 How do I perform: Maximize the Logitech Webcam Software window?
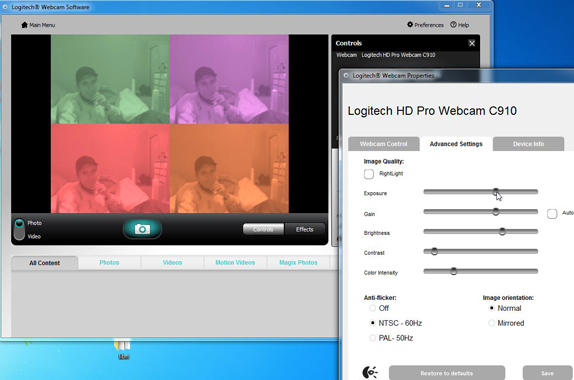(460, 5)
